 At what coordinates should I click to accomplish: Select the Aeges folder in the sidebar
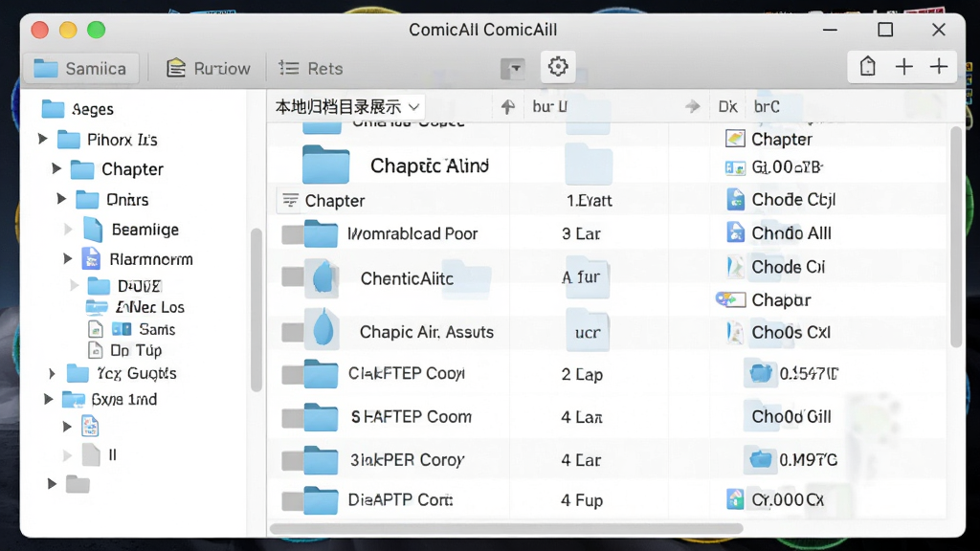tap(78, 109)
